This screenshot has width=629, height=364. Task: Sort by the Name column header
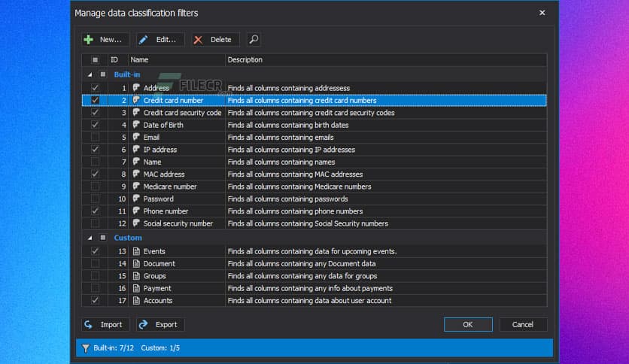177,59
